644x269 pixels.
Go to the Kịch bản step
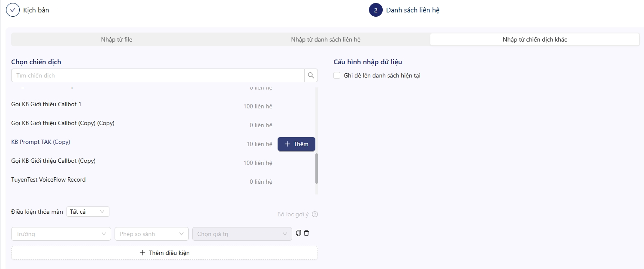(x=36, y=10)
